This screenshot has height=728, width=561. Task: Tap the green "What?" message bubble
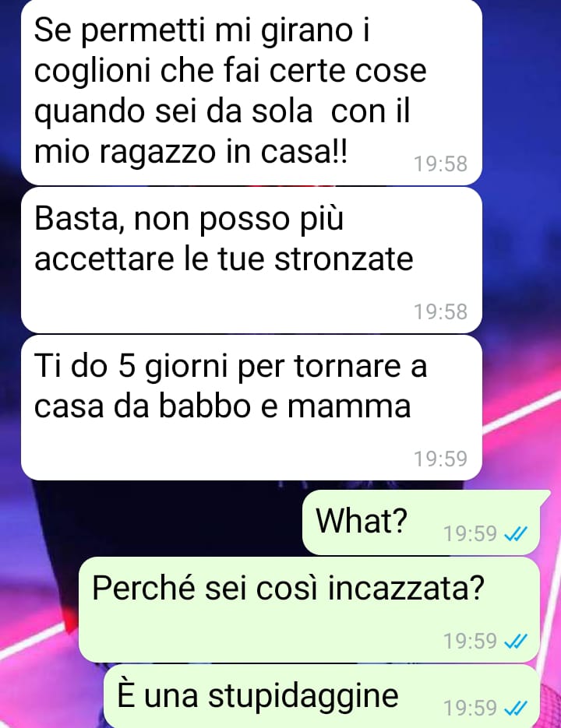(x=421, y=522)
